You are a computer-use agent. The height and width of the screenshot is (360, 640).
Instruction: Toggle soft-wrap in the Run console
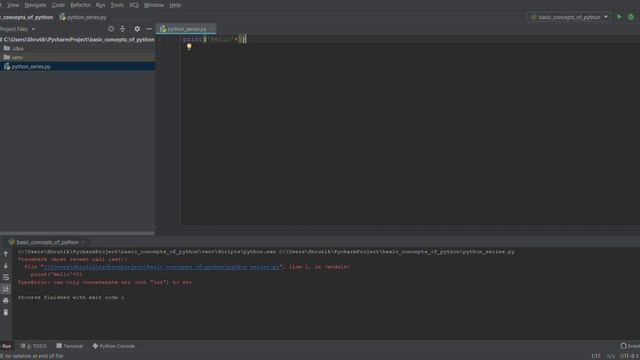click(x=6, y=278)
